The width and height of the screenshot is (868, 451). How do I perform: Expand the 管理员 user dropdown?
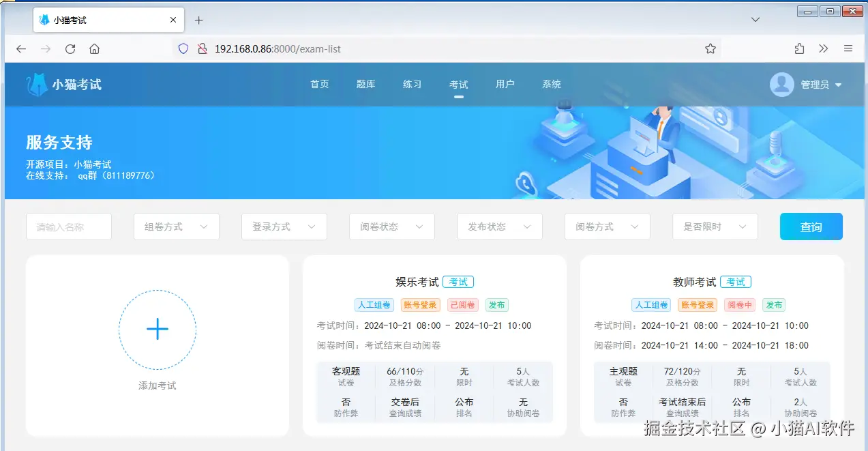[822, 85]
